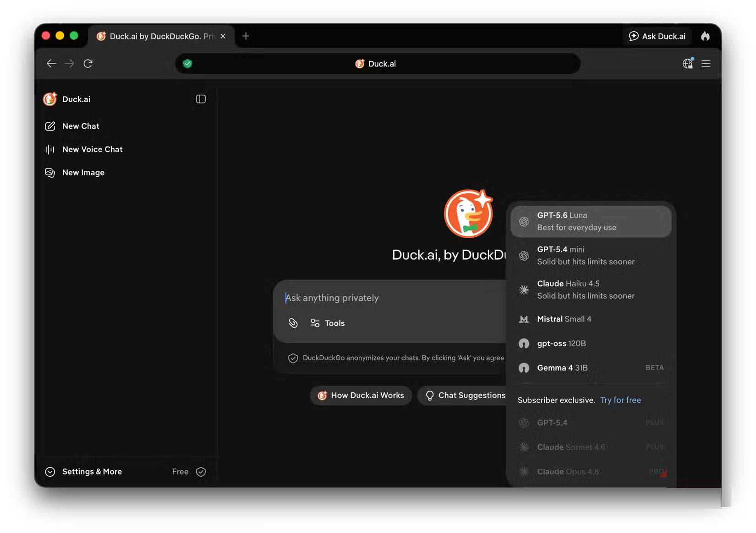
Task: Select the subscriber GPT-5.4 model
Action: click(x=591, y=423)
